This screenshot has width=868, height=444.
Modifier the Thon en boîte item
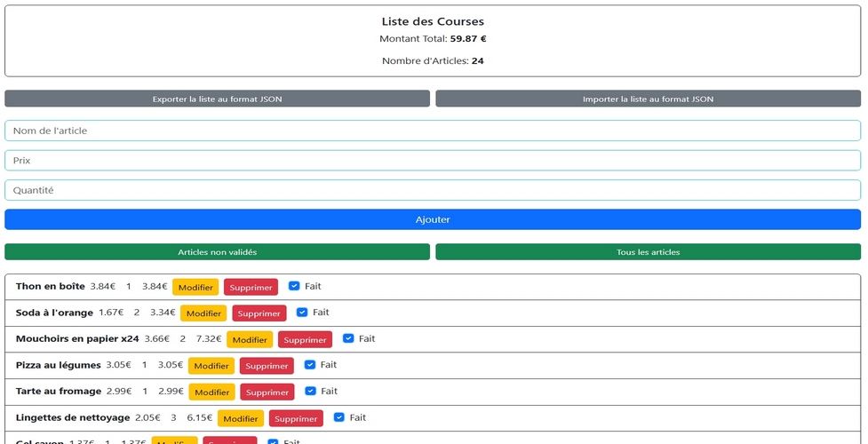point(195,288)
